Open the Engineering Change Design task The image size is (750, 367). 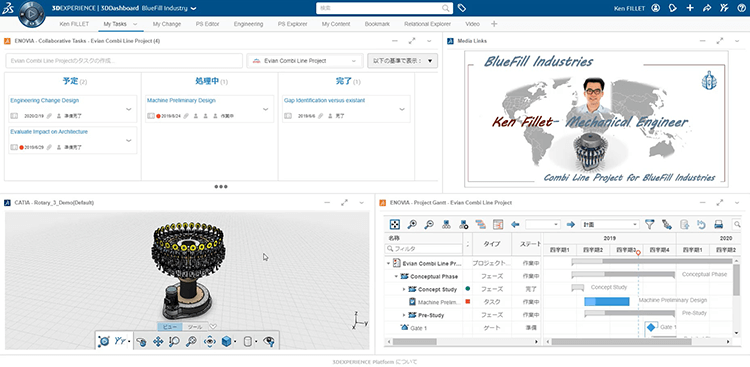pyautogui.click(x=44, y=100)
